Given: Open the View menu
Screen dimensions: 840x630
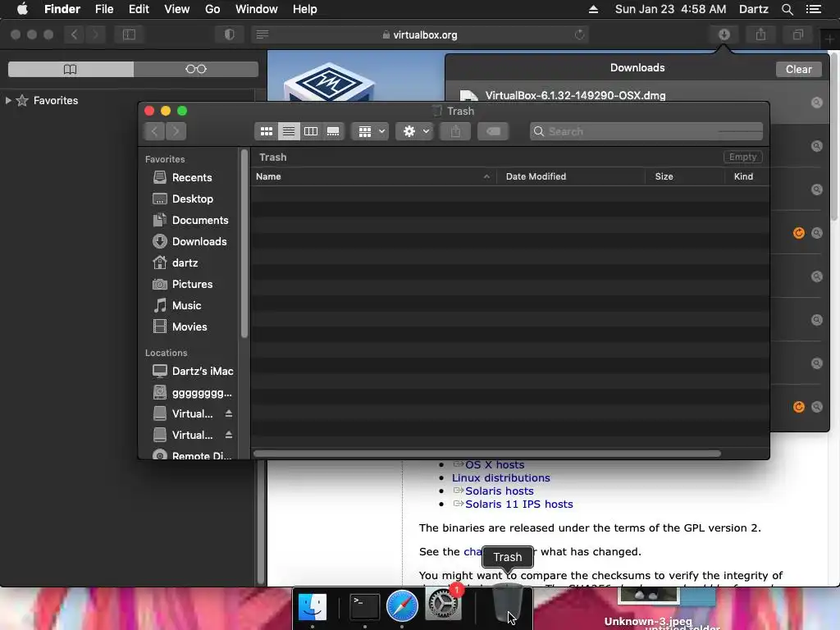Looking at the screenshot, I should [177, 9].
